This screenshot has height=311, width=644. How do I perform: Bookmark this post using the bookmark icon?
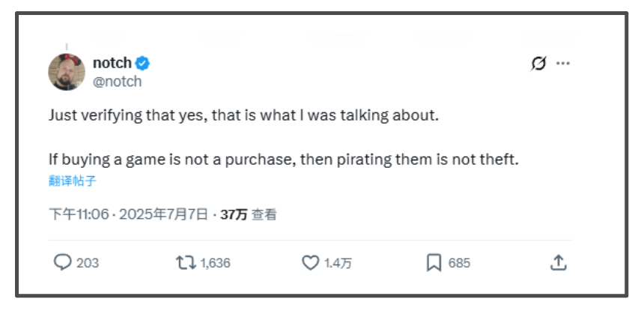[x=434, y=263]
